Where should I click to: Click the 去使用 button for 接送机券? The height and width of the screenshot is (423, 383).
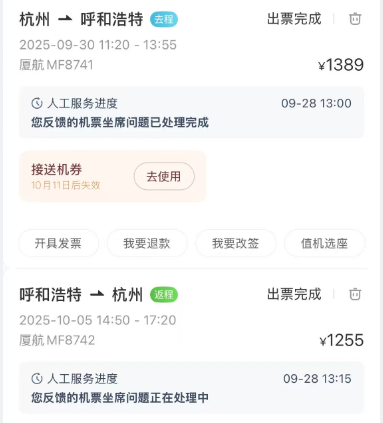[164, 176]
